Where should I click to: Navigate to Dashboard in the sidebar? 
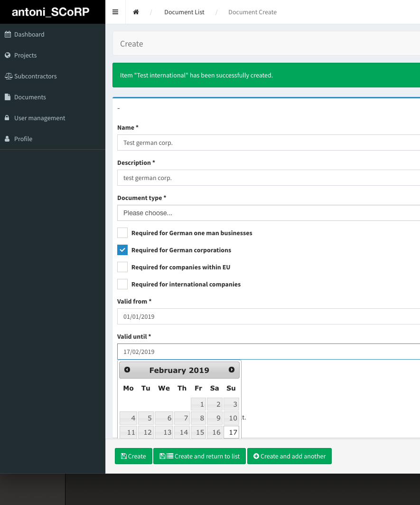click(30, 34)
